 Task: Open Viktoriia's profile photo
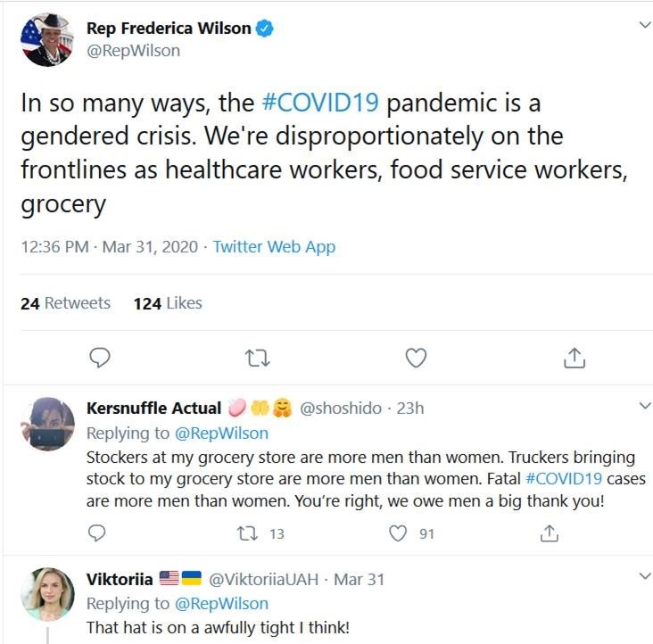click(x=46, y=595)
